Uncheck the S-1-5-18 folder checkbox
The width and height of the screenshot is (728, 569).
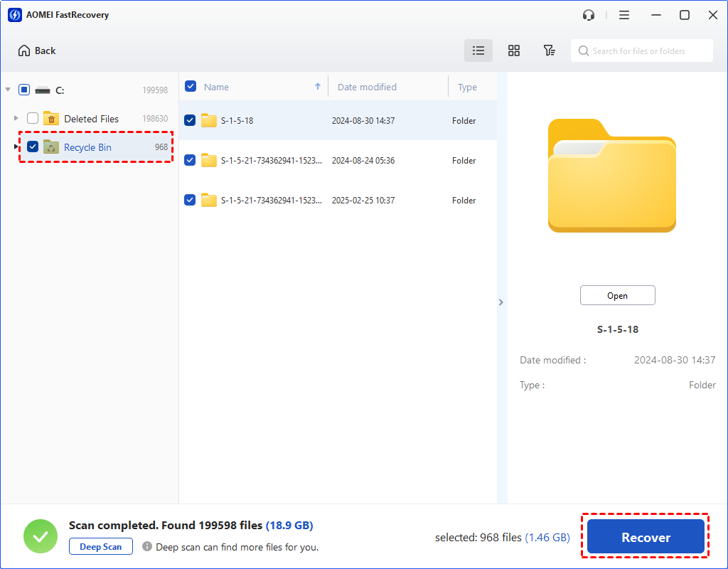[190, 120]
